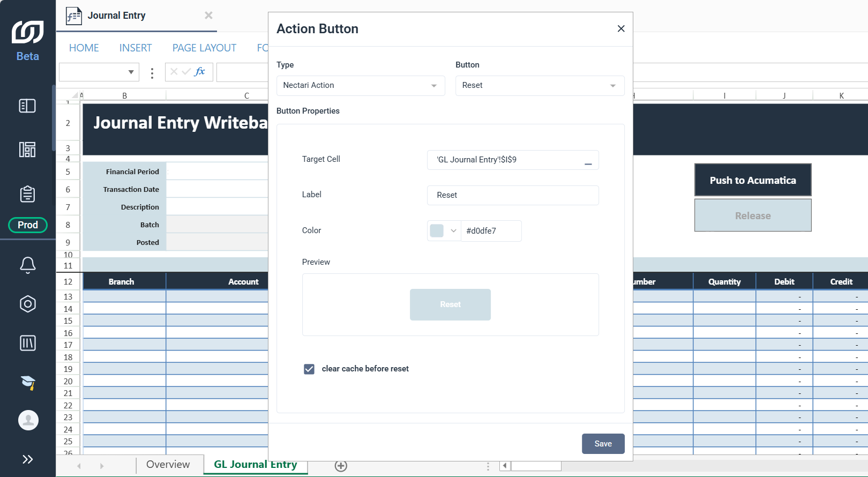Select the GL Journal Entry sheet tab

coord(255,464)
